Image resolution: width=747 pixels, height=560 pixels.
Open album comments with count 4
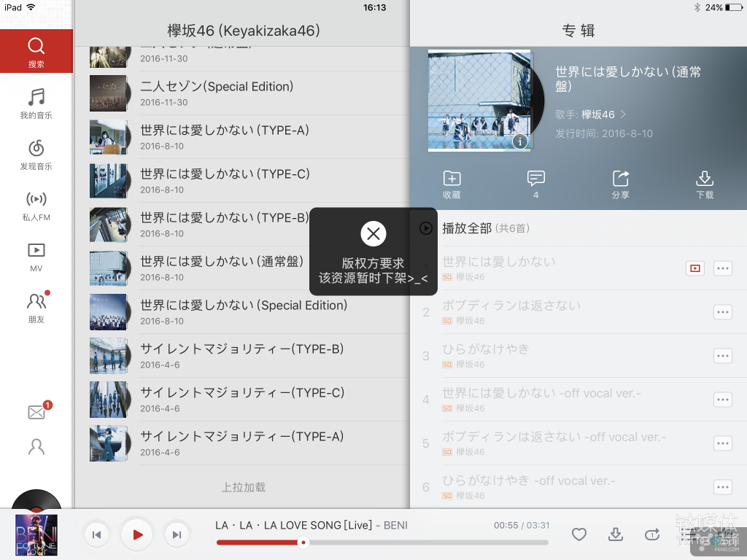point(536,184)
